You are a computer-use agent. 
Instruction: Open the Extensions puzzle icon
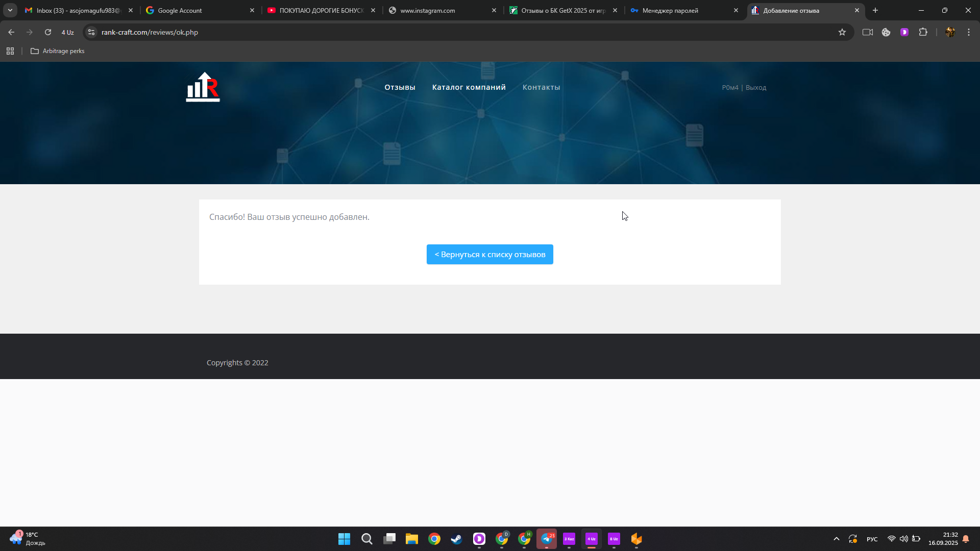923,32
